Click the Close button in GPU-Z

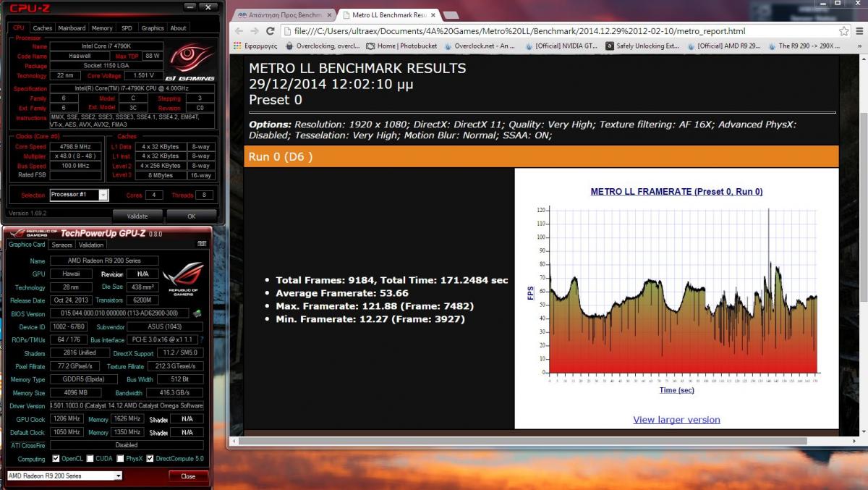pos(188,476)
